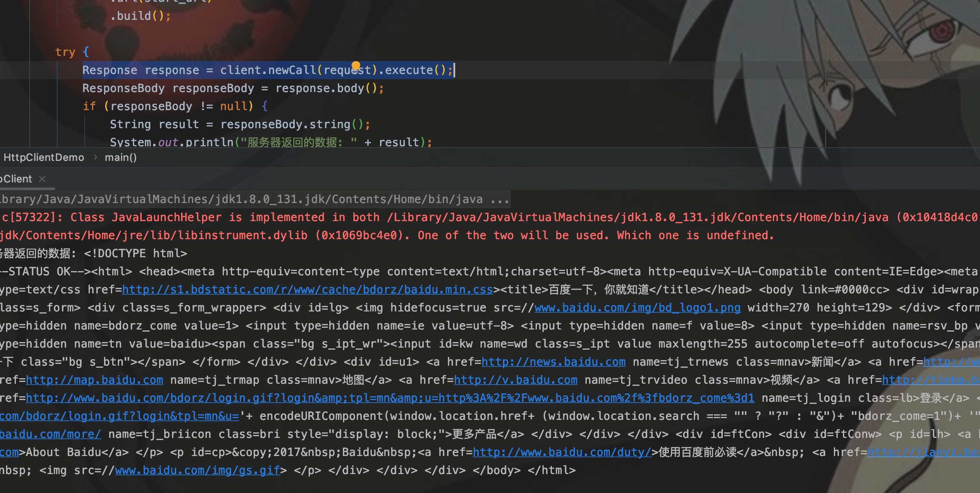Open the partially visible tieba link
This screenshot has width=980, height=493.
(930, 380)
